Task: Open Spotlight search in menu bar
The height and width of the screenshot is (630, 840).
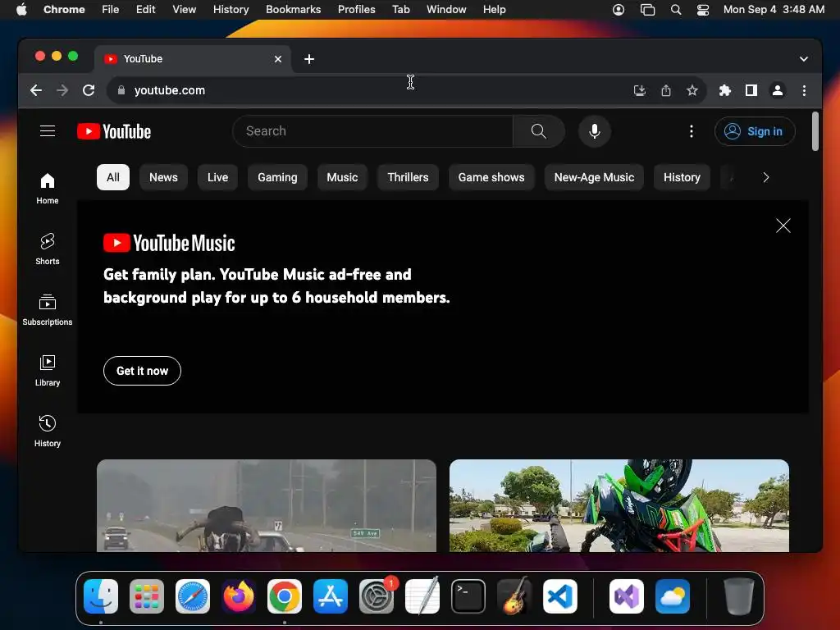Action: [x=676, y=10]
